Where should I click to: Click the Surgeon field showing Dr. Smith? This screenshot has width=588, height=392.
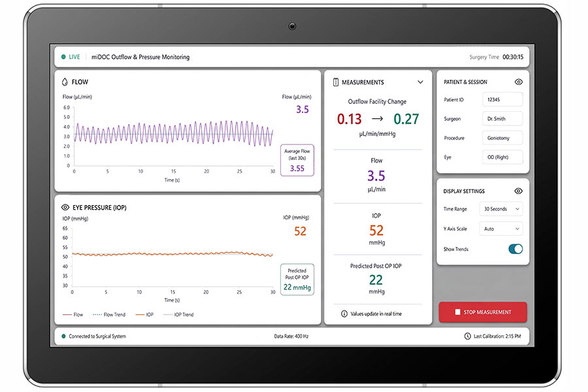[x=502, y=118]
